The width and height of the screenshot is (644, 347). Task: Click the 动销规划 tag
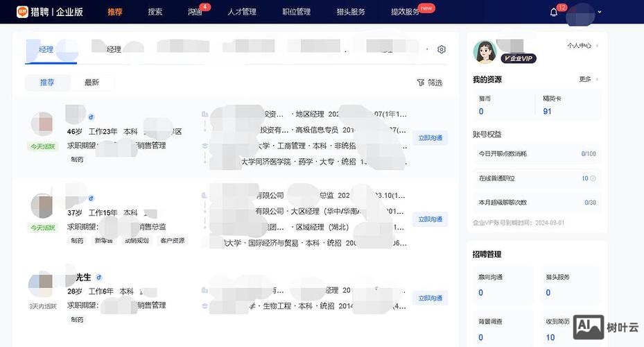tap(137, 241)
